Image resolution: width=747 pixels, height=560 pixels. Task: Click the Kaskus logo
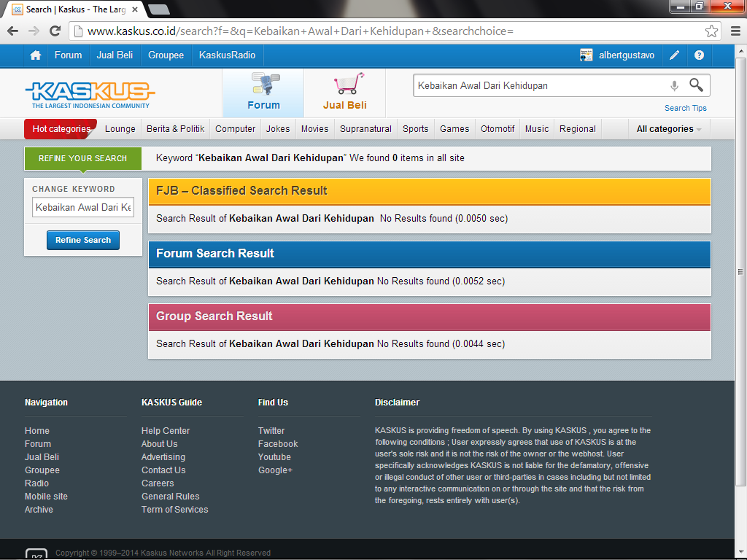click(x=90, y=95)
